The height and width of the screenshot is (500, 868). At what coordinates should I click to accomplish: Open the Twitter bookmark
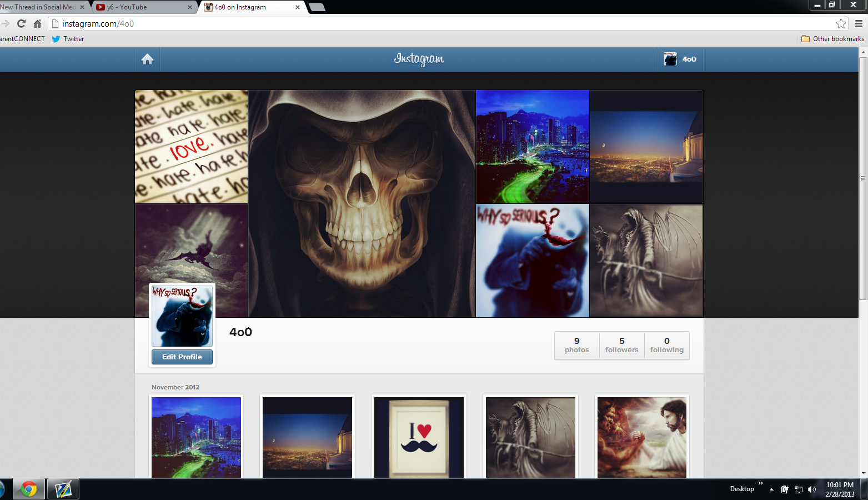68,39
